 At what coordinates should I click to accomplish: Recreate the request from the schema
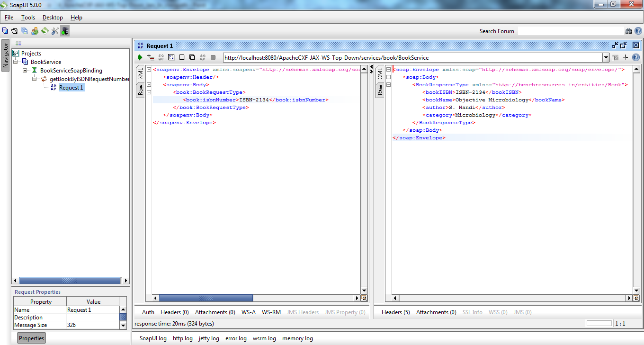(171, 57)
